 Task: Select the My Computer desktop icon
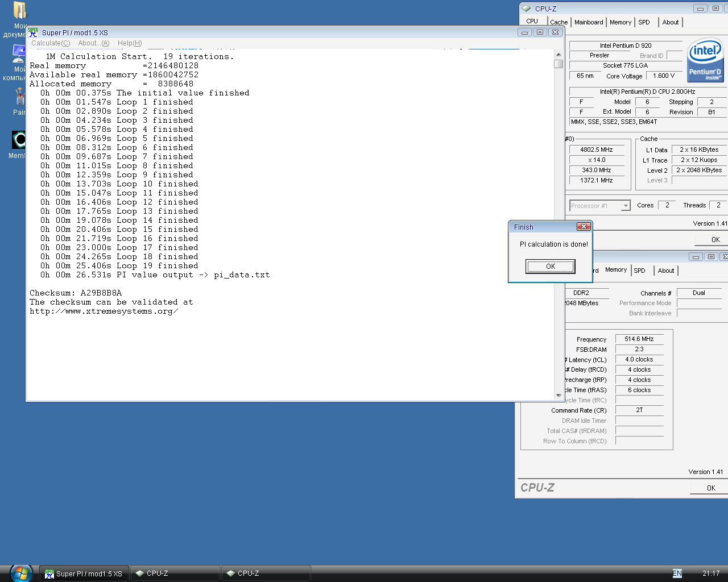pyautogui.click(x=18, y=54)
